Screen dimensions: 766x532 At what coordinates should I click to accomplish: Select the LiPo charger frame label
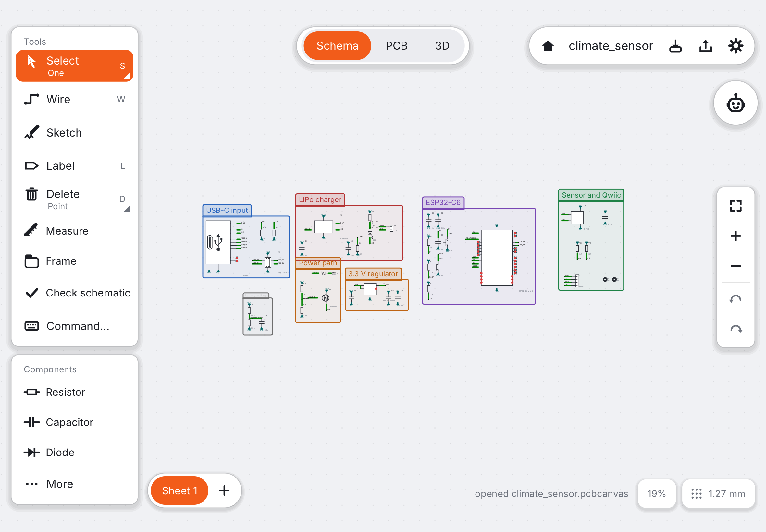point(320,199)
